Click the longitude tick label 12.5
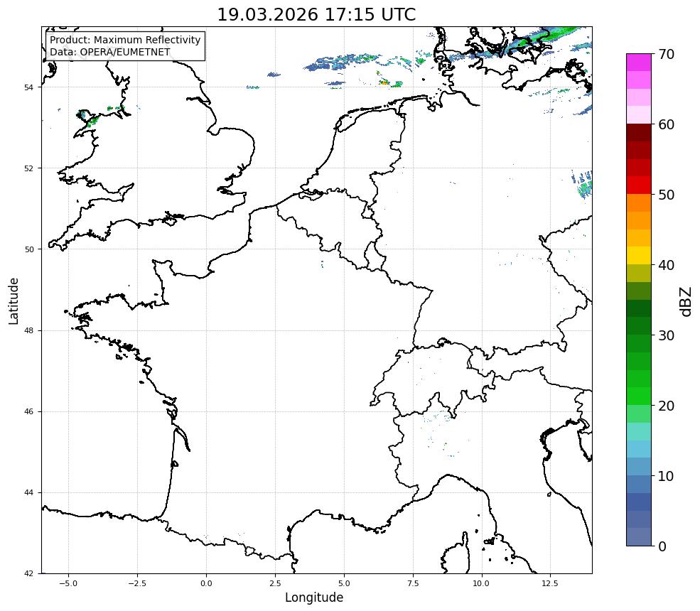This screenshot has width=700, height=611. [x=550, y=583]
